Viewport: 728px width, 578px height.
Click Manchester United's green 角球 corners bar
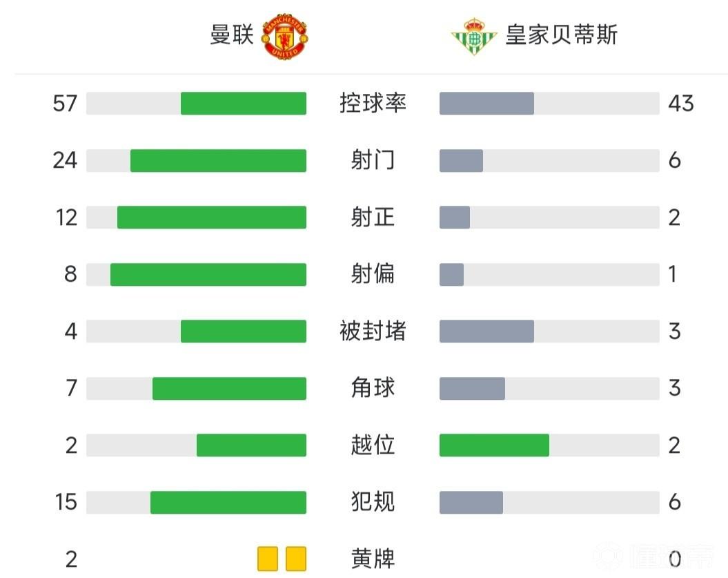tap(229, 388)
